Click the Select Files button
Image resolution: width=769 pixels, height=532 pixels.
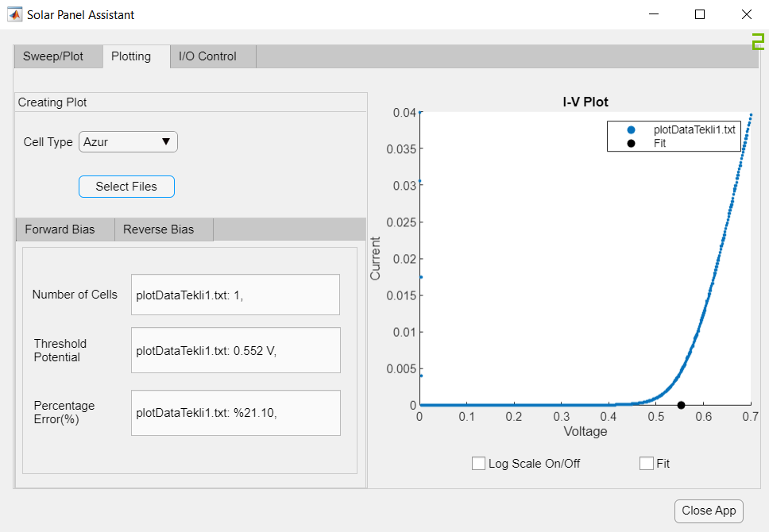[x=126, y=187]
